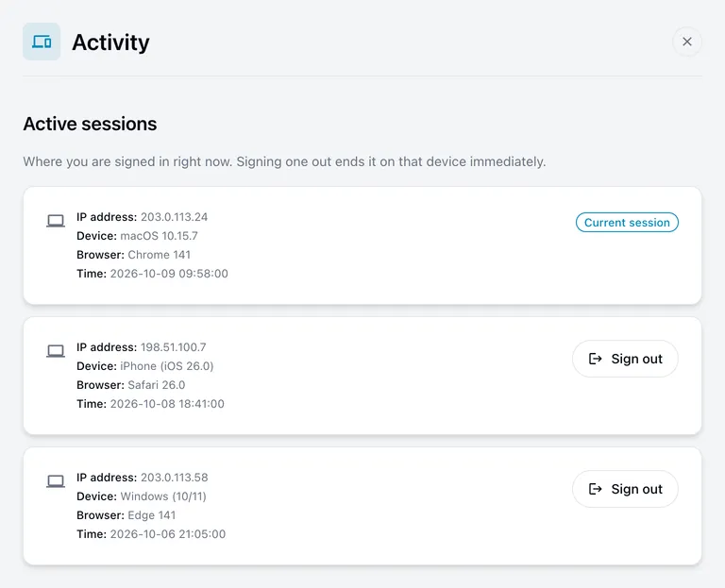Screen dimensions: 725x588
Task: Click the time 2026-10-08 18:41:00
Action: (167, 404)
